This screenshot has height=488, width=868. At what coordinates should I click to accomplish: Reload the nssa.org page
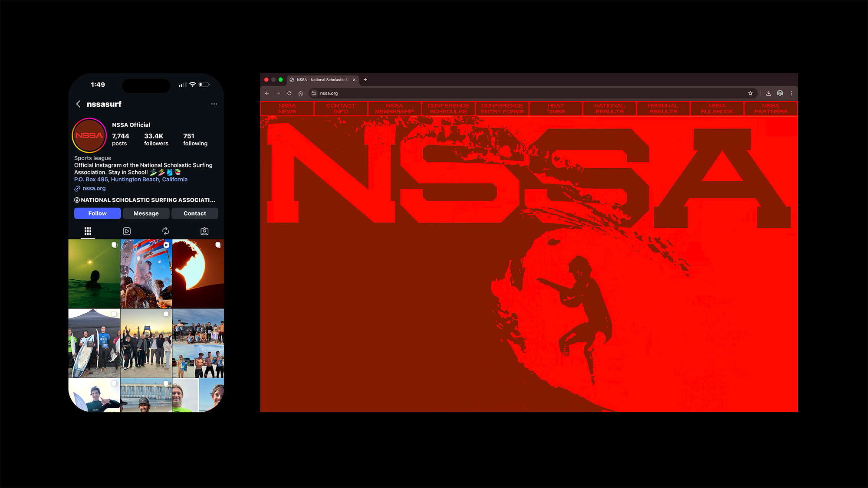[x=289, y=93]
